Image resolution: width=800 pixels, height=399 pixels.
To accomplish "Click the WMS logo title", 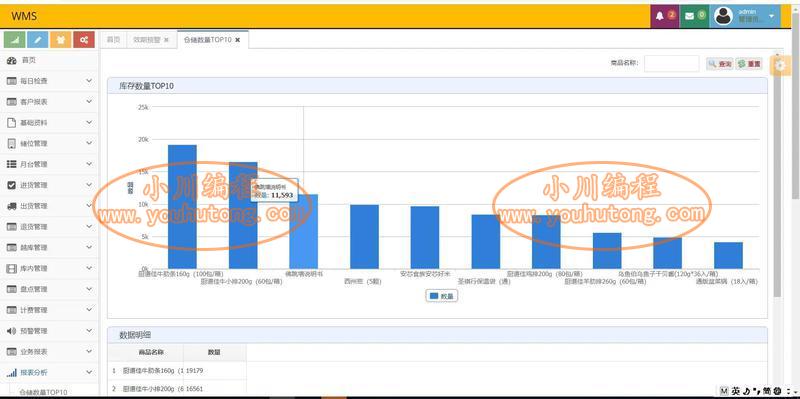I will click(24, 16).
